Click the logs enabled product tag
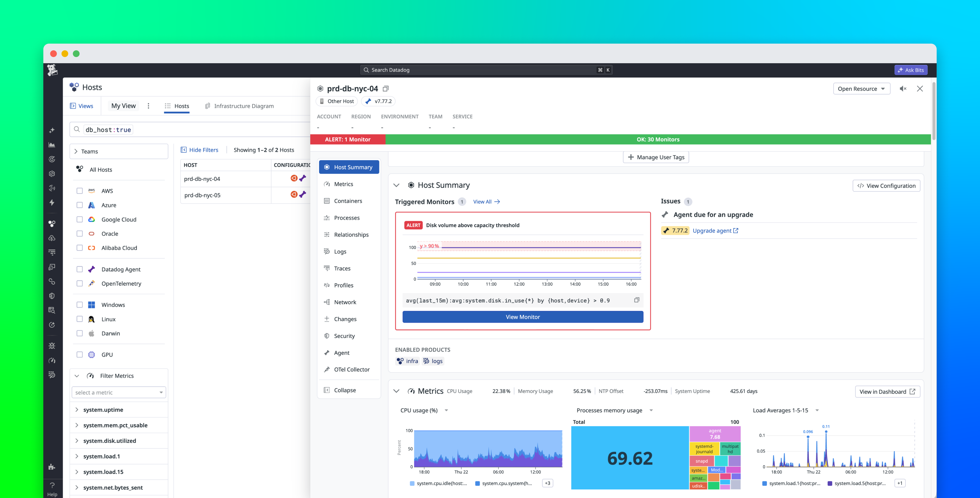 pyautogui.click(x=433, y=361)
